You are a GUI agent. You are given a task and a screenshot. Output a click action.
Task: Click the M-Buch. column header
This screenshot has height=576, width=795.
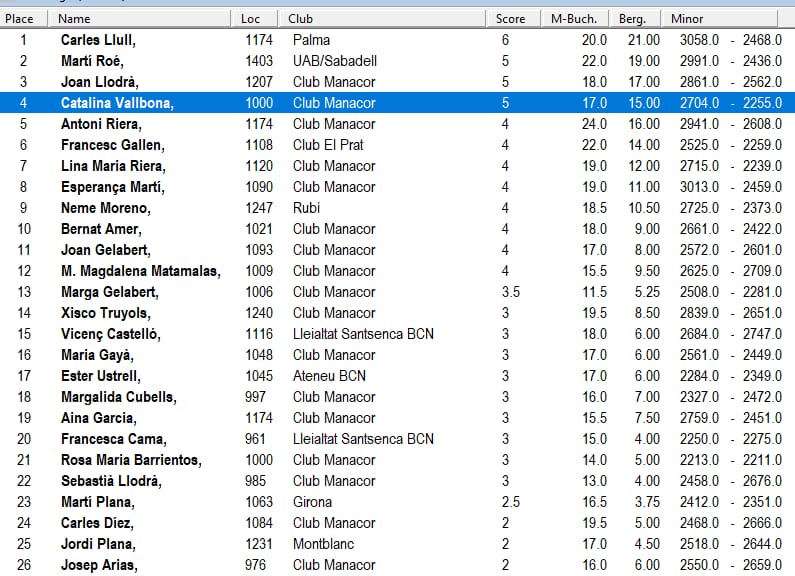574,18
